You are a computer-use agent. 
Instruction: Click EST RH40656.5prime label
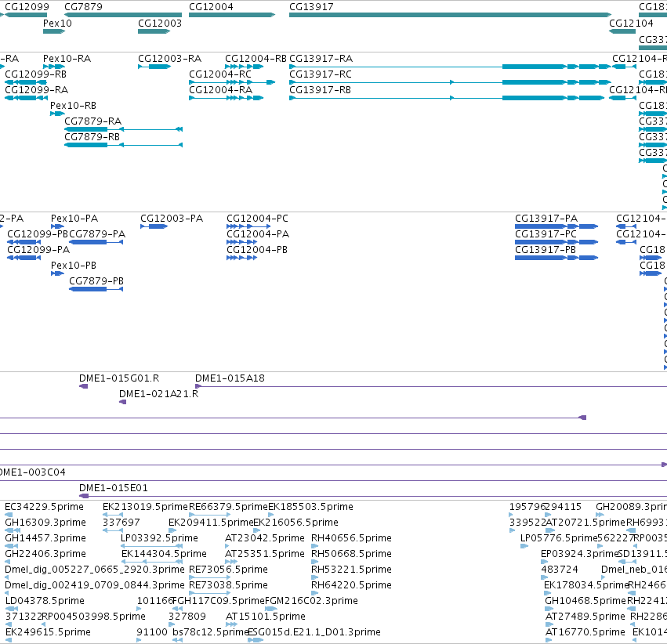point(351,537)
